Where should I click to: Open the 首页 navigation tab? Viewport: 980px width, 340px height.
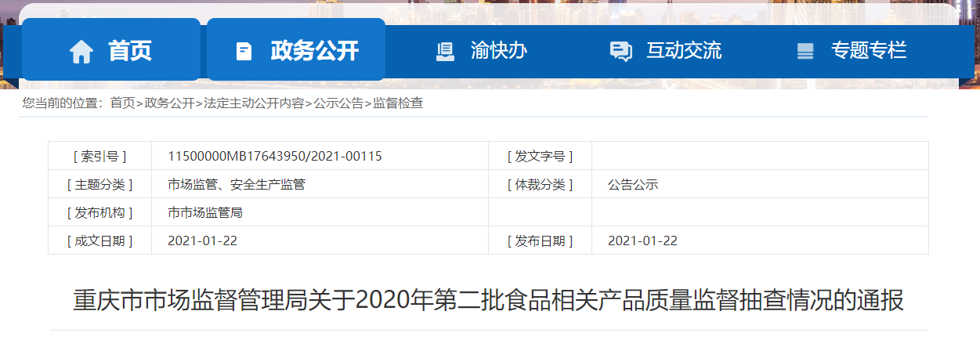click(111, 49)
